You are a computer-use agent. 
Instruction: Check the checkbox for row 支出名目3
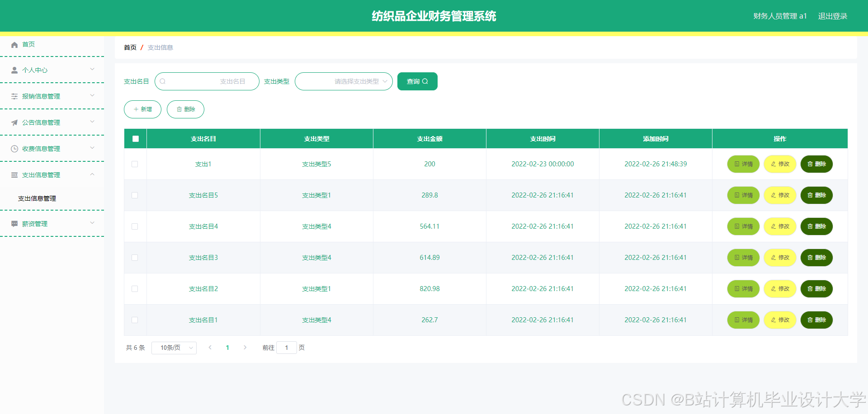135,258
